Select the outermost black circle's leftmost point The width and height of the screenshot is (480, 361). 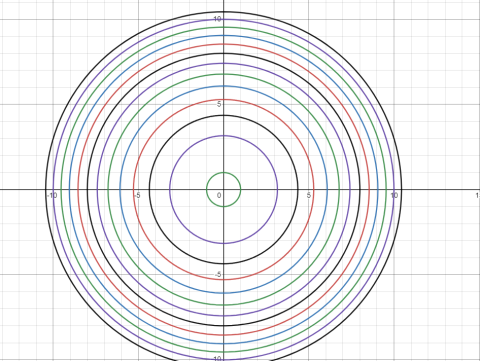[x=45, y=189]
